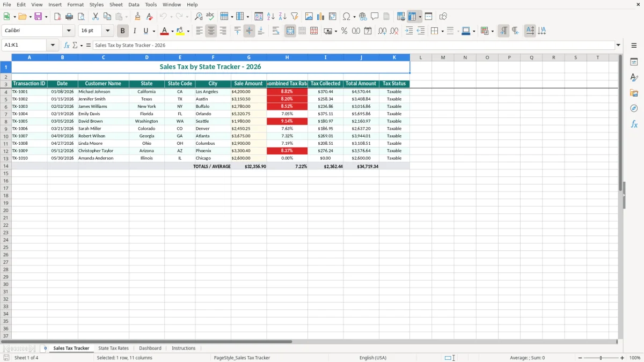Insert a chart

[321, 17]
